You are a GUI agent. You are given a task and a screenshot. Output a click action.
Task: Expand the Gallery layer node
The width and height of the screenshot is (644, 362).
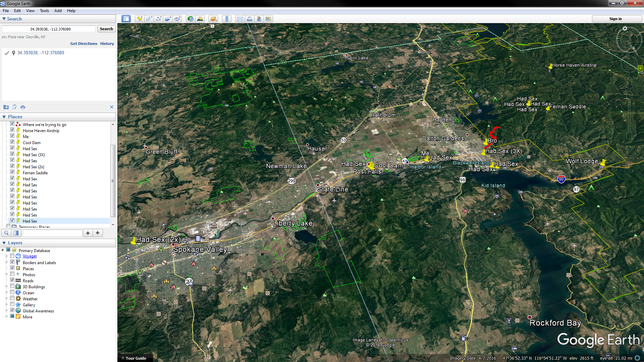click(x=6, y=304)
